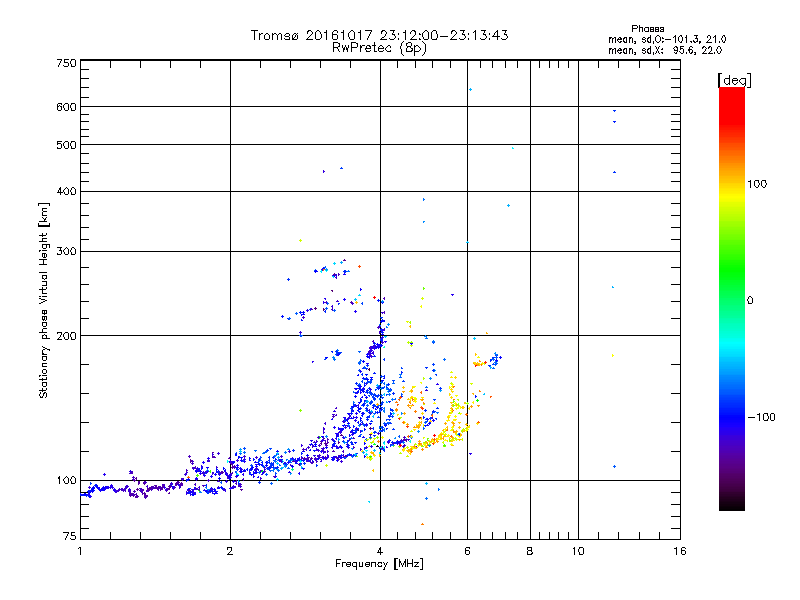Viewport: 800px width, 600px height.
Task: Click the 'RwPretec (8p)' subtitle
Action: (379, 48)
